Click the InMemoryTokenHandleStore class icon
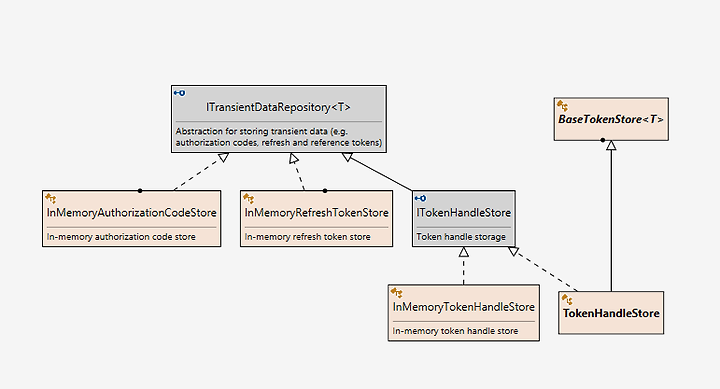 (x=396, y=293)
